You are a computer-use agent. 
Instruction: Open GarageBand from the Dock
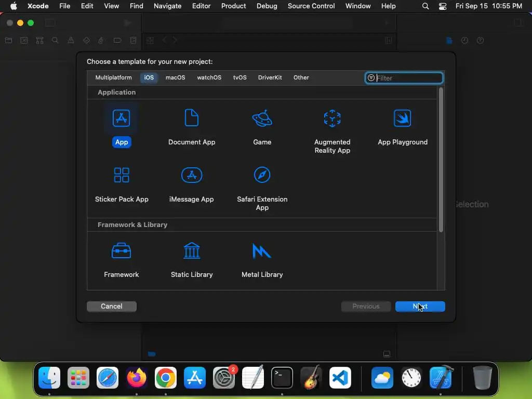click(x=311, y=377)
